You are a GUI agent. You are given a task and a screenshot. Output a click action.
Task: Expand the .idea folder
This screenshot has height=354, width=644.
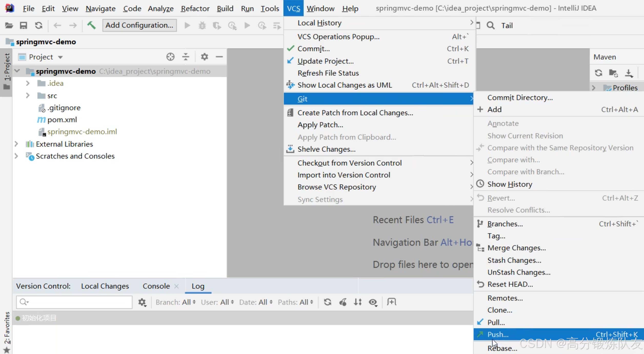(x=28, y=83)
